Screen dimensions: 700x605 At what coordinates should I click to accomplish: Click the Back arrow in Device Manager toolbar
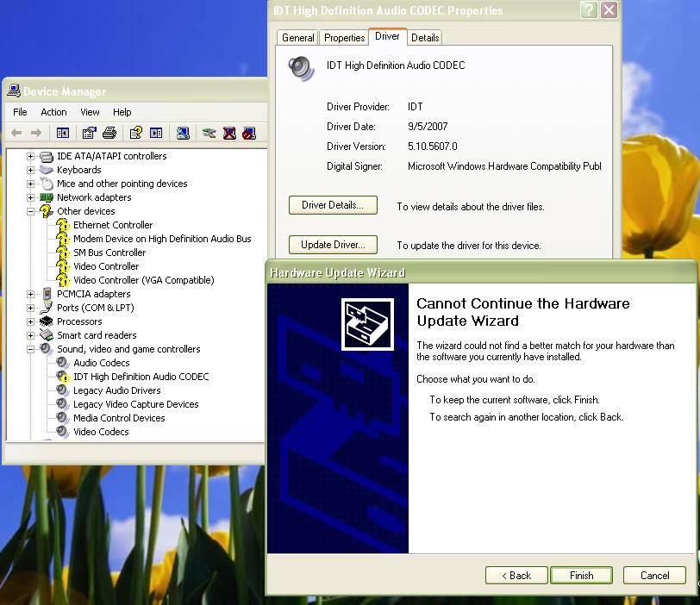pos(16,133)
